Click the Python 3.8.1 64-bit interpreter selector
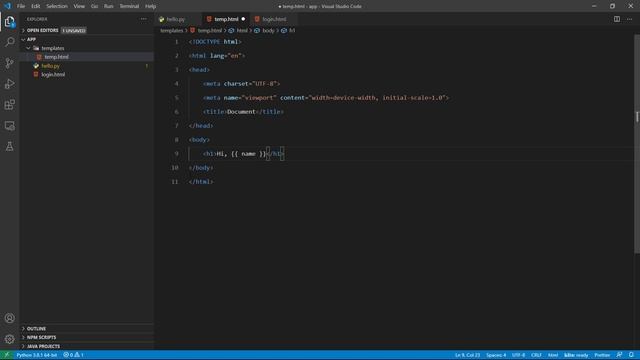Image resolution: width=640 pixels, height=360 pixels. (x=37, y=355)
